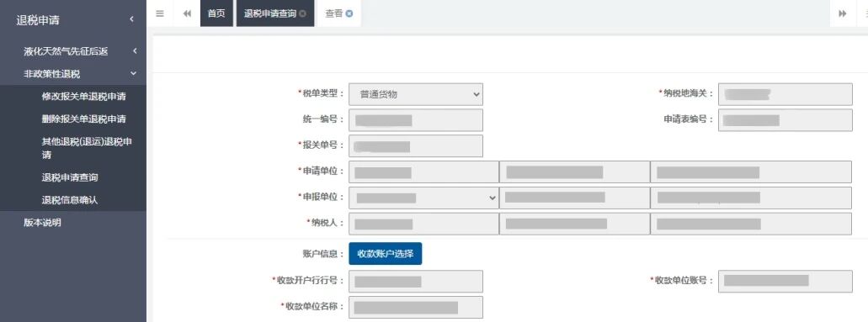Close the 退税申请查询 tab
868x322 pixels.
[302, 13]
